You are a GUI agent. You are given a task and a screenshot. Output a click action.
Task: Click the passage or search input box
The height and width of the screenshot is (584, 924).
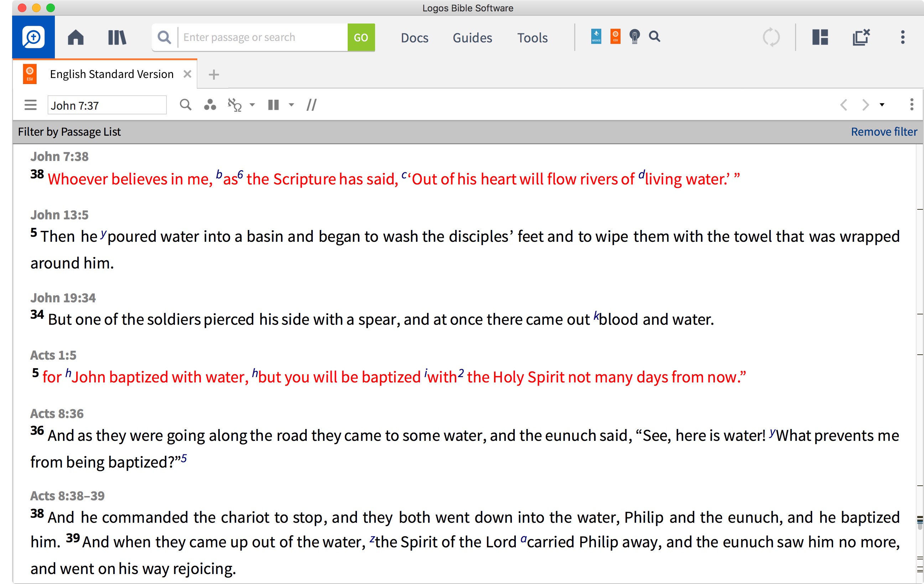pos(263,37)
